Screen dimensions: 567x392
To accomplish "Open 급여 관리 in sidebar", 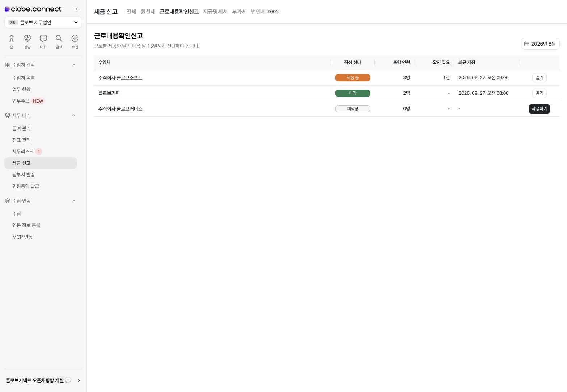I will tap(41, 128).
